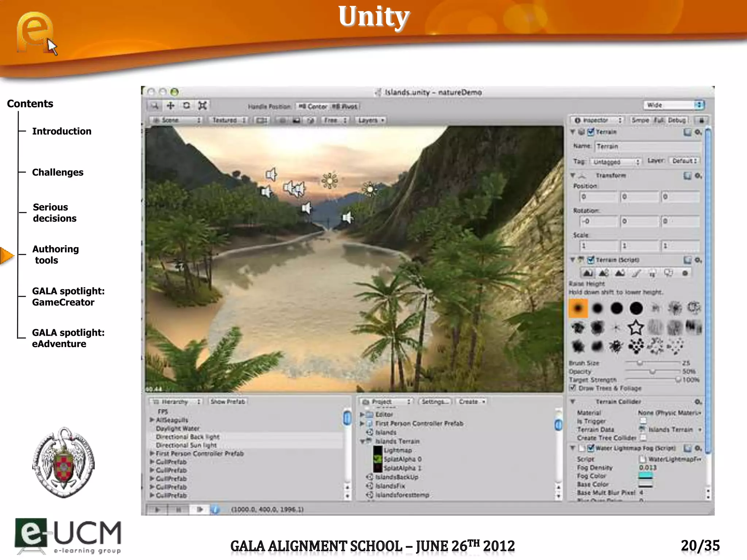Click the Step frame button in the bottom bar

pos(200,509)
